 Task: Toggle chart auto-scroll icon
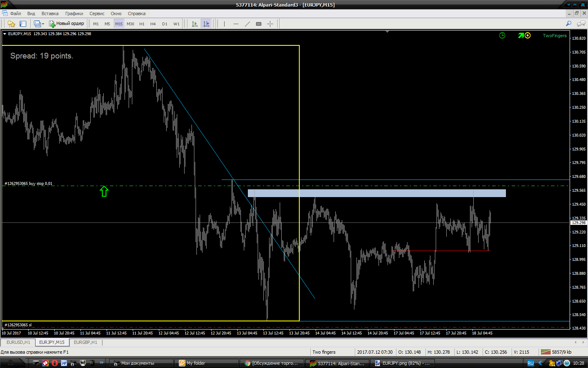195,24
